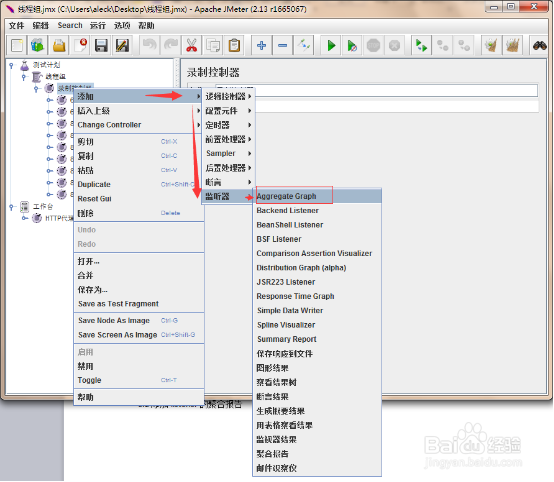Screen dimensions: 554x482
Task: Collapse the 工作台 tree node handle
Action: [11, 207]
